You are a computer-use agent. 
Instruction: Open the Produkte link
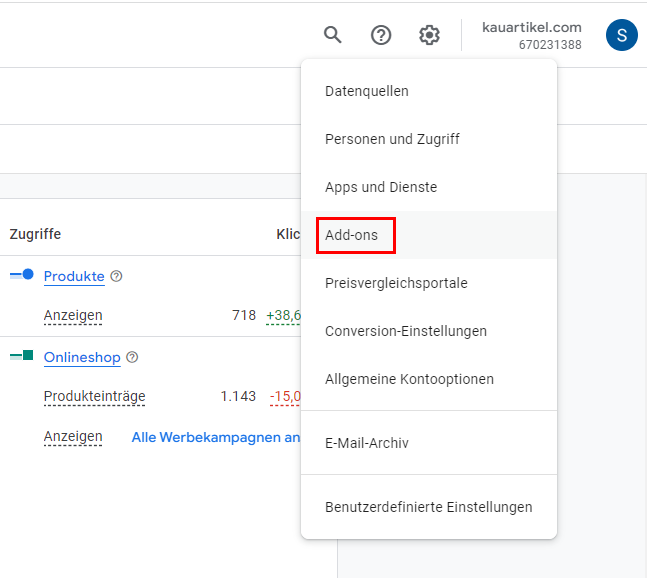(x=74, y=276)
